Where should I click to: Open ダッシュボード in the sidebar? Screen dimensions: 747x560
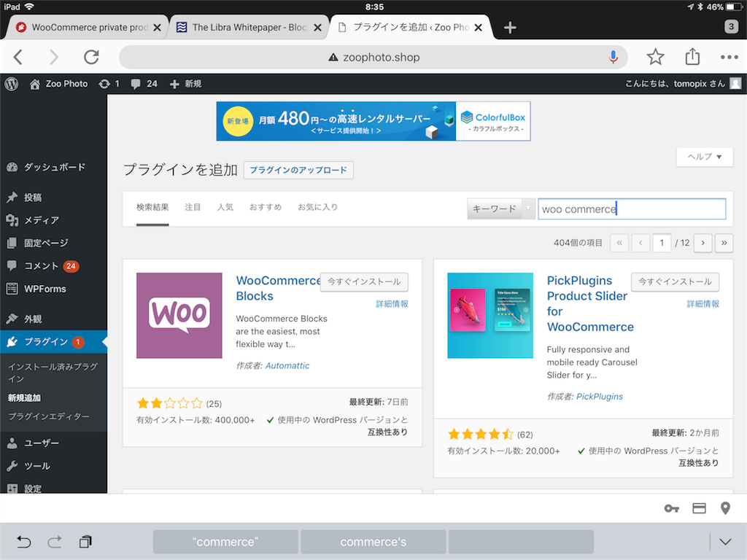pos(53,167)
